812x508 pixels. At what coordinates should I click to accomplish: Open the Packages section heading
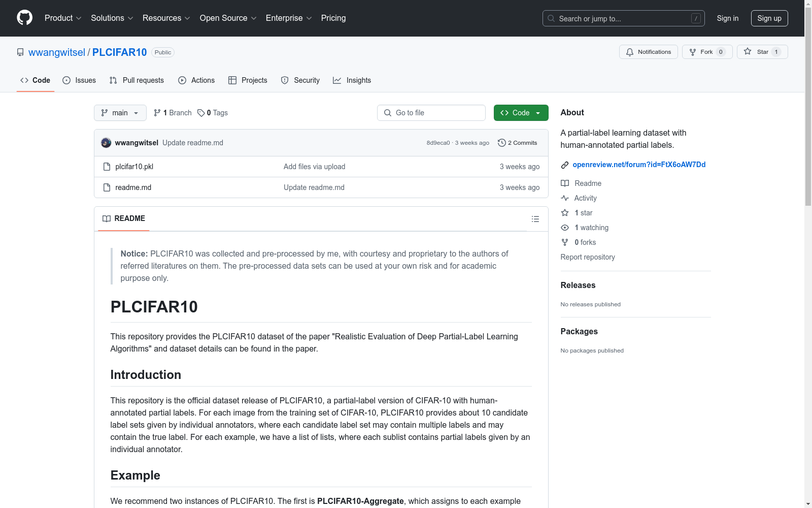point(579,332)
